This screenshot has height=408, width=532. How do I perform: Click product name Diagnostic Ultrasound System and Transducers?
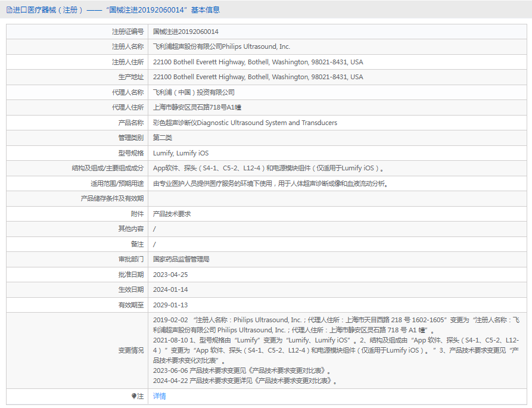(245, 123)
